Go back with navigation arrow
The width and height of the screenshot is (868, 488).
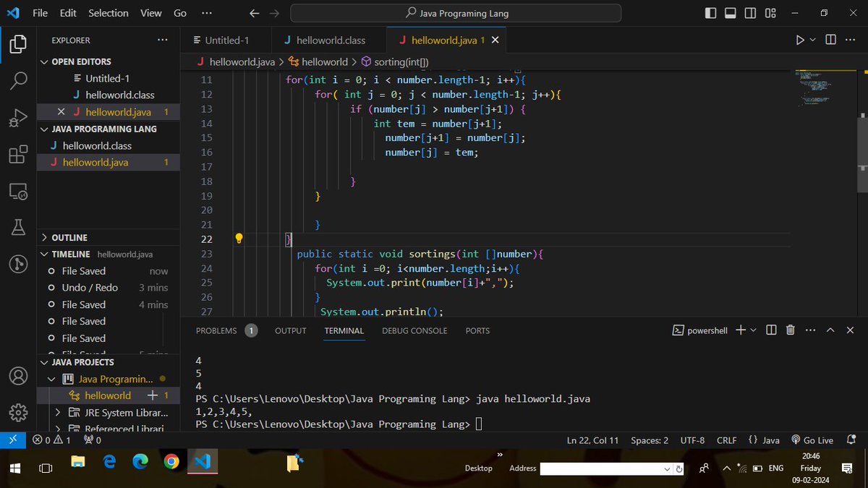(253, 13)
